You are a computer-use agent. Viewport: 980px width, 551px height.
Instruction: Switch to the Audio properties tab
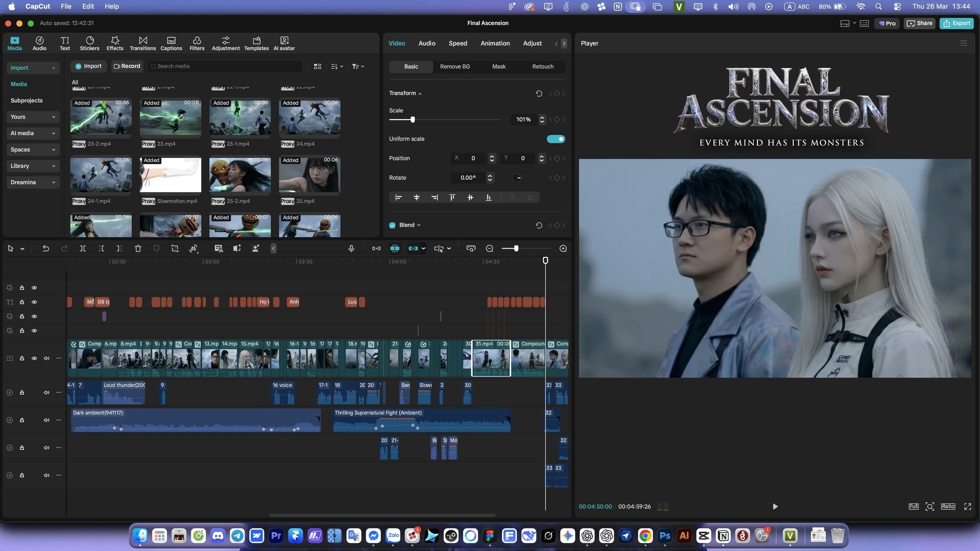[427, 43]
